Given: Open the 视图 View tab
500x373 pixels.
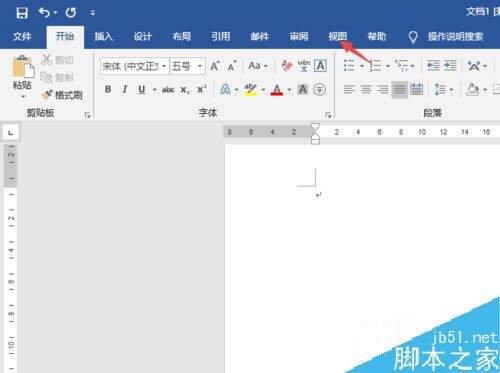Looking at the screenshot, I should 338,36.
